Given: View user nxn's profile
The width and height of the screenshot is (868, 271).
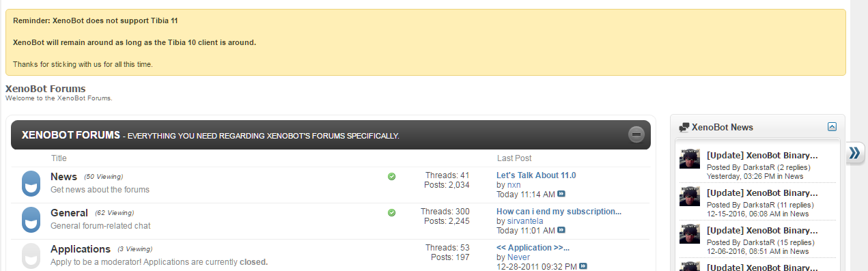Looking at the screenshot, I should point(514,185).
